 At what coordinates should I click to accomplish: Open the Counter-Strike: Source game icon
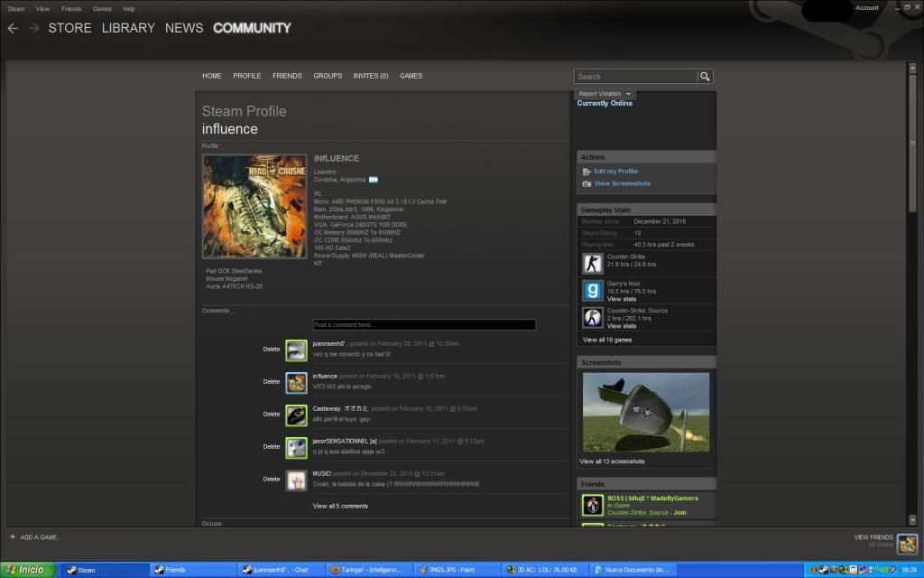tap(592, 317)
